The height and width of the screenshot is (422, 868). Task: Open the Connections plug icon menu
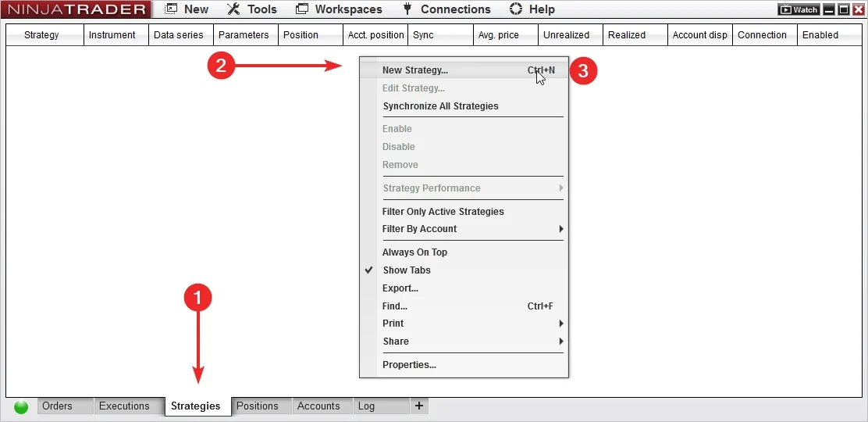pos(407,9)
